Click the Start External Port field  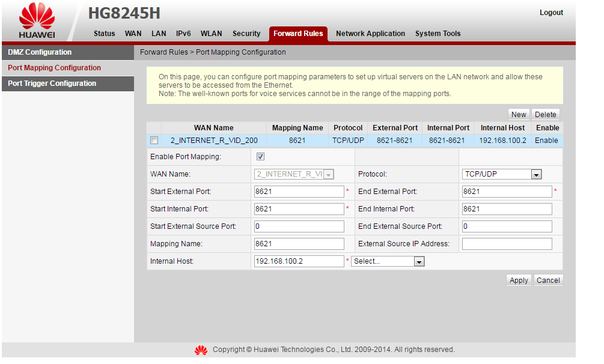[x=299, y=192]
